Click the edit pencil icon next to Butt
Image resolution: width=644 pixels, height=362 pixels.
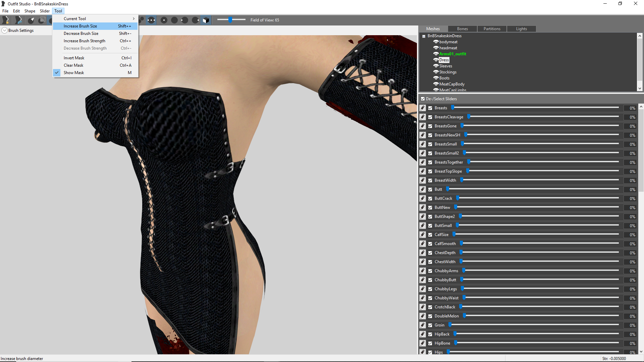[423, 189]
